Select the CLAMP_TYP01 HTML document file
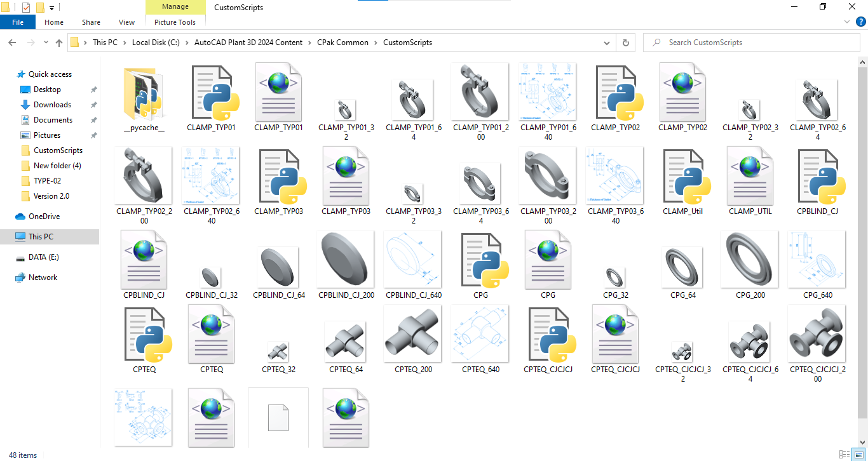This screenshot has width=868, height=461. click(279, 93)
